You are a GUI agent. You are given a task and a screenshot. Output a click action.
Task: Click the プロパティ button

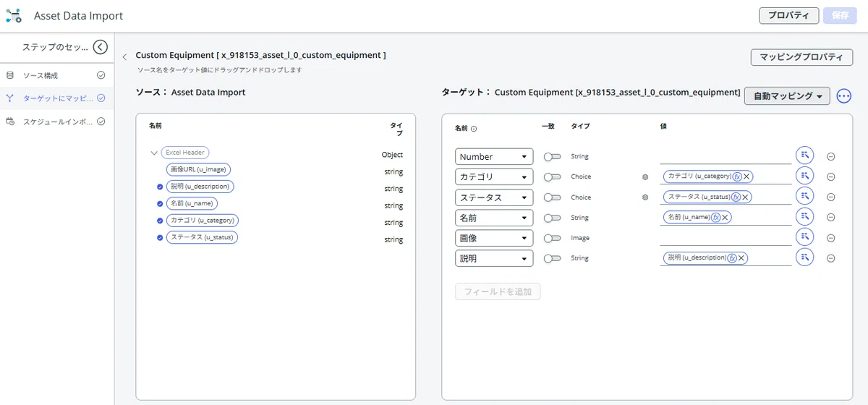(x=788, y=16)
